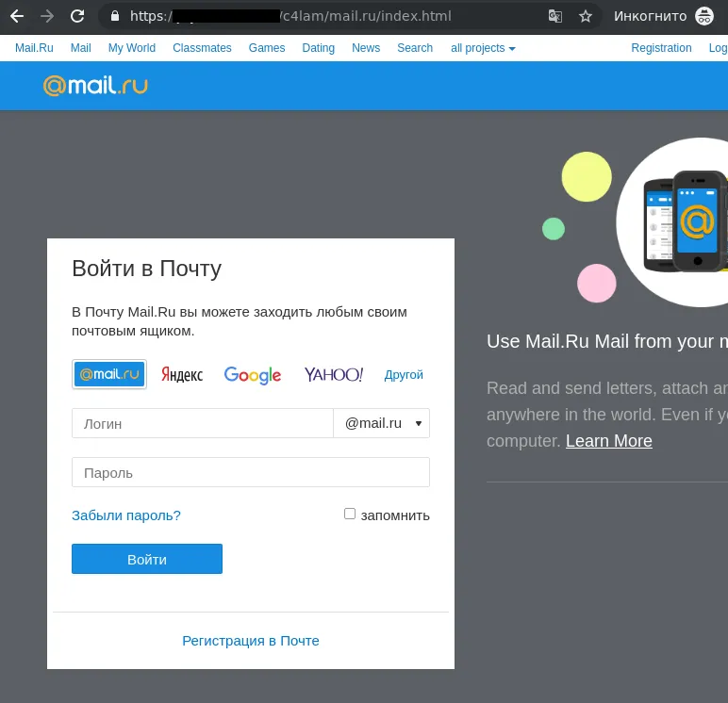Focus the Пароль input field
This screenshot has height=703, width=728.
(251, 472)
